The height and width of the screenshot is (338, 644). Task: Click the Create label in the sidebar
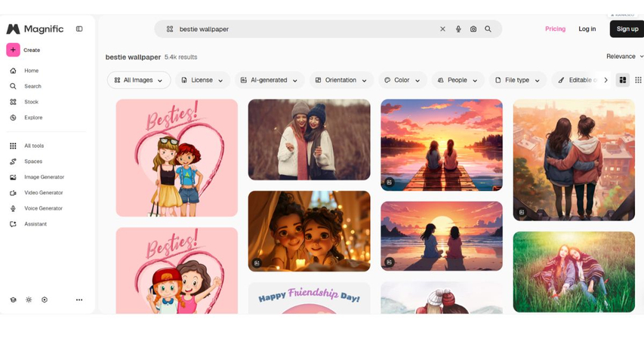pos(32,50)
